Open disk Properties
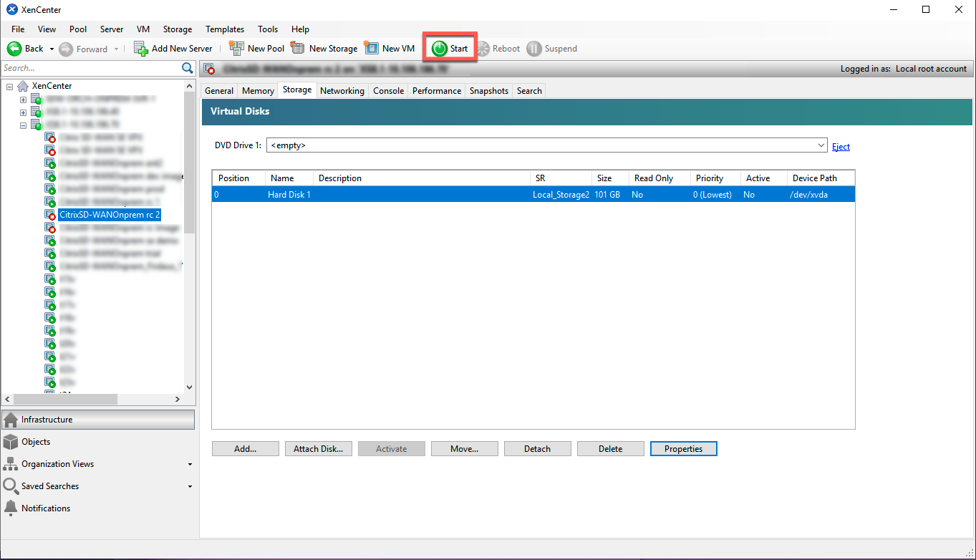 pyautogui.click(x=684, y=449)
